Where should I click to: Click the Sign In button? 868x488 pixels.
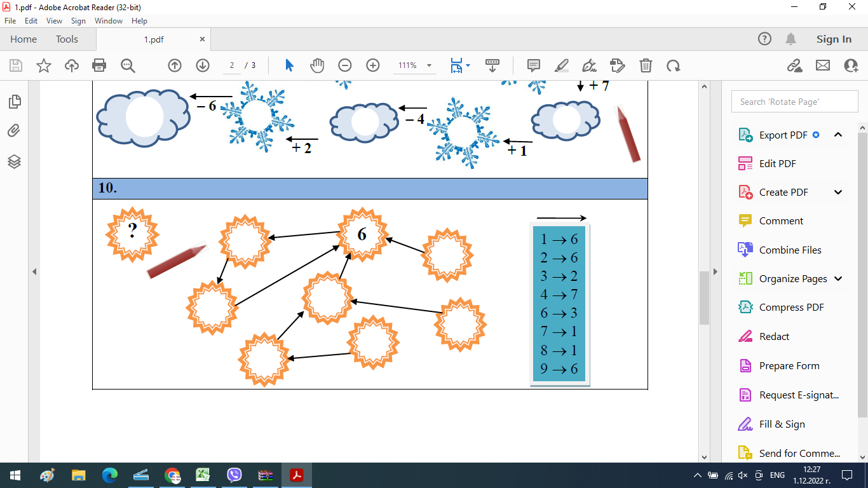click(x=834, y=39)
